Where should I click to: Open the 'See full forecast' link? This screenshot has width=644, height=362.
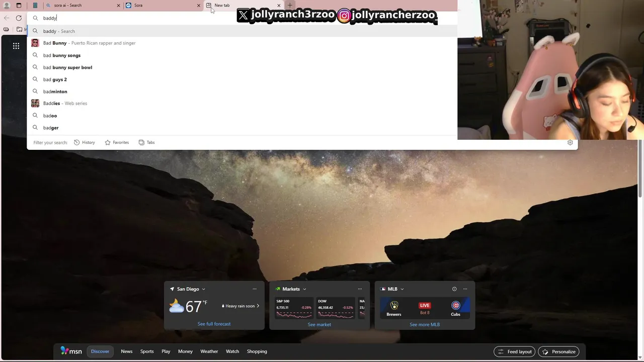pos(214,324)
